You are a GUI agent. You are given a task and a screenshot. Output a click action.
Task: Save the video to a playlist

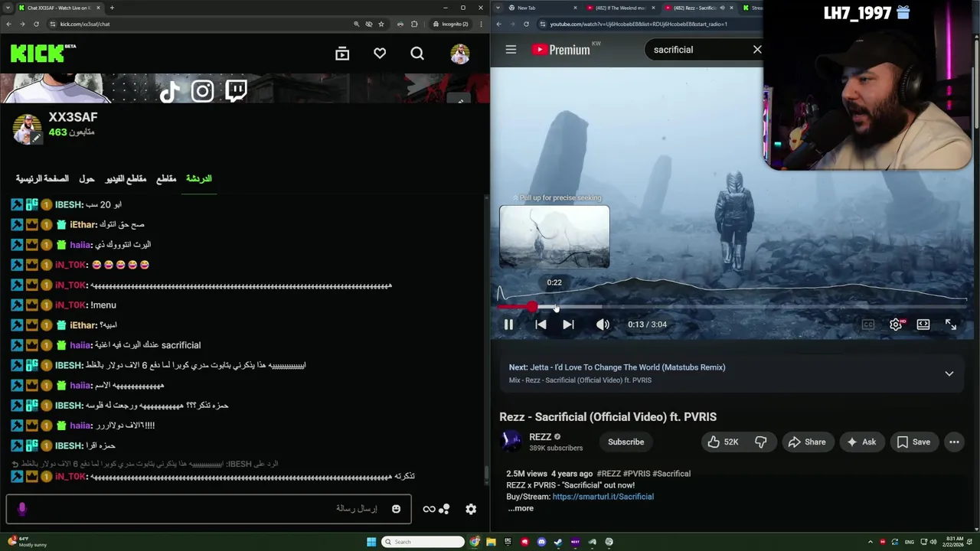[913, 442]
